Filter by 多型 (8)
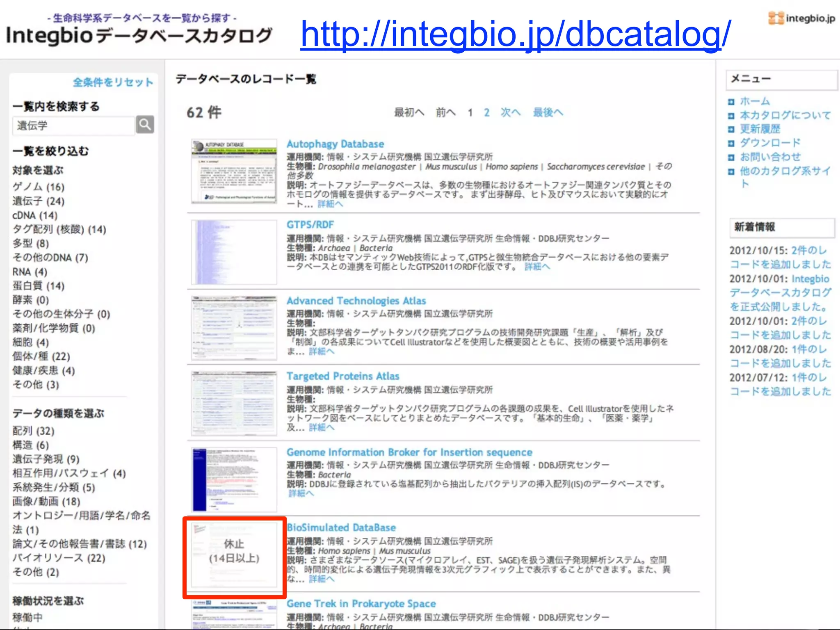This screenshot has width=840, height=630. (31, 244)
